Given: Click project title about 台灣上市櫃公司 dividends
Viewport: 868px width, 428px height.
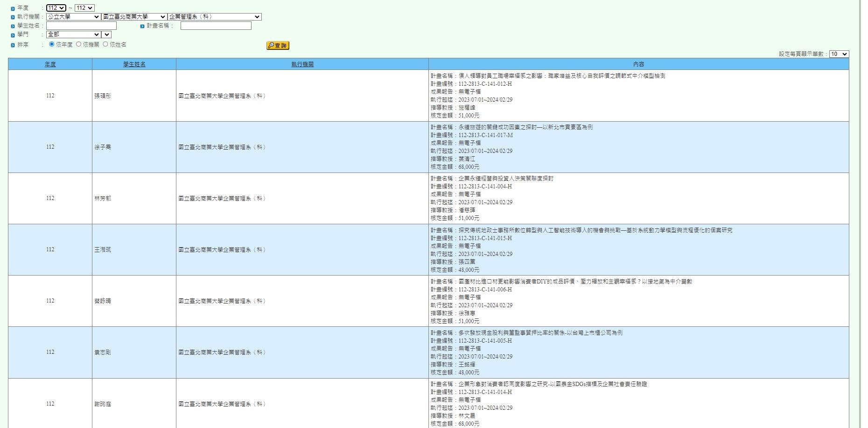Looking at the screenshot, I should pos(540,333).
